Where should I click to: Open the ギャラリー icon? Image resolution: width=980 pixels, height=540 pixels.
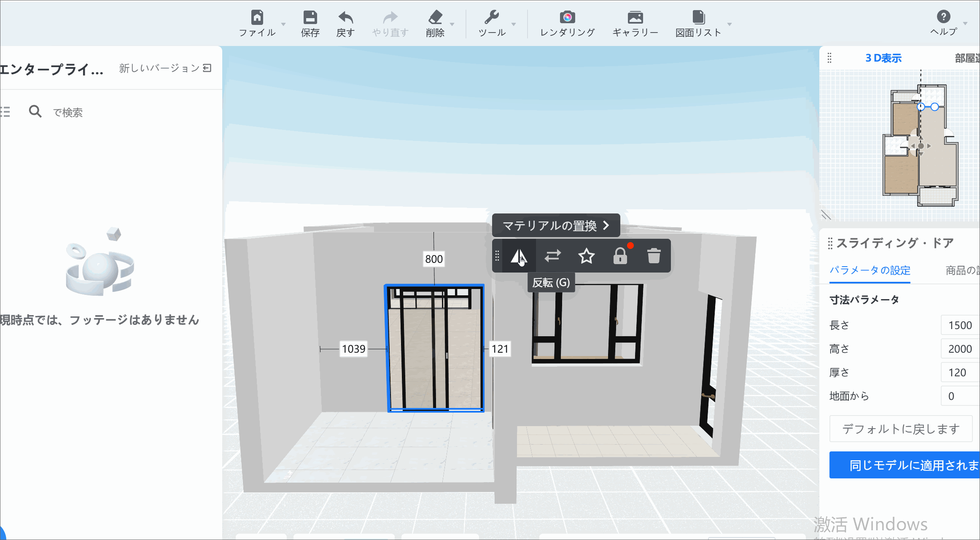[x=635, y=18]
